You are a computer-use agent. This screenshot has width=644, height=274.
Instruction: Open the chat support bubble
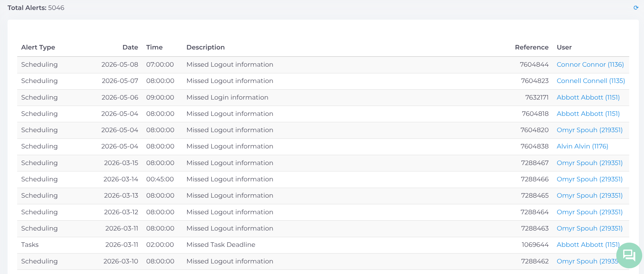tap(629, 255)
